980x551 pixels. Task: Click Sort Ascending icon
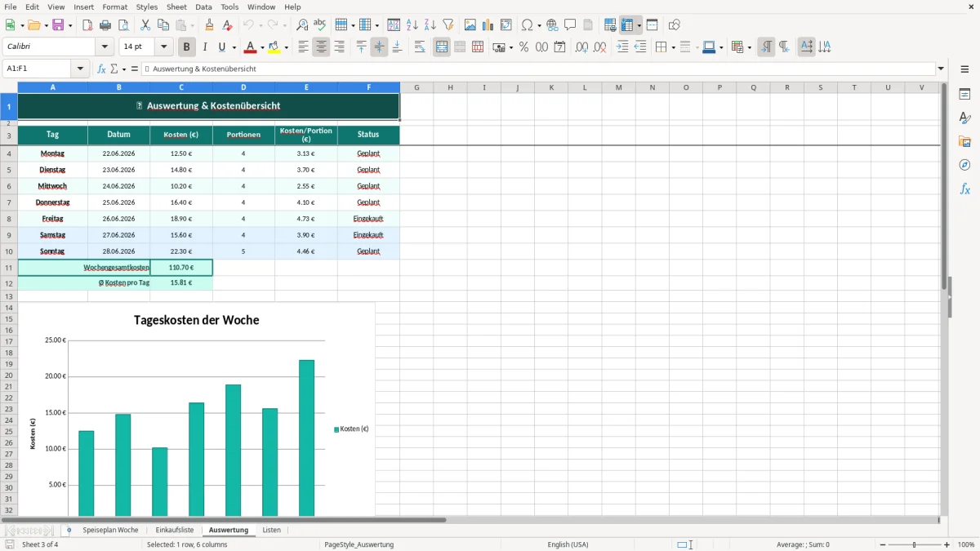[412, 25]
